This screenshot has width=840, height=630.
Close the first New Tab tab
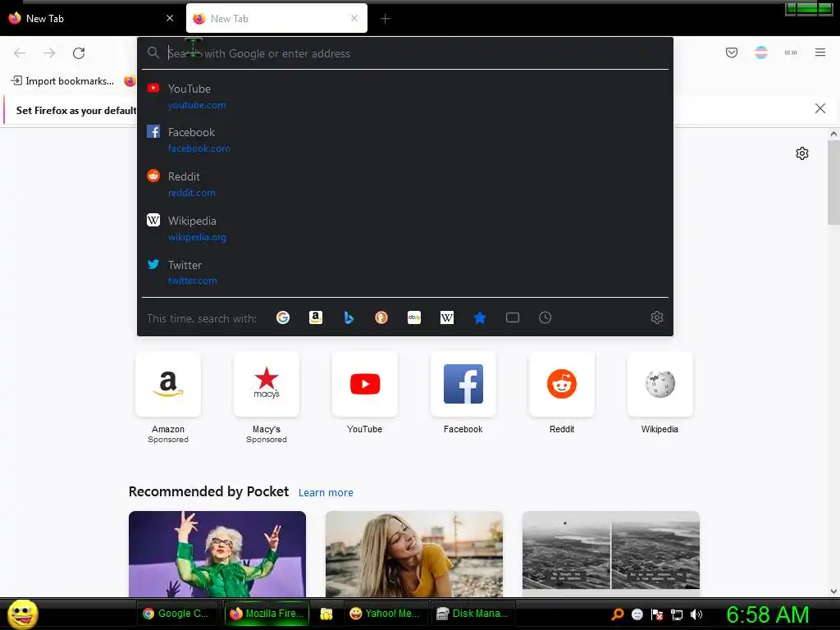[170, 18]
